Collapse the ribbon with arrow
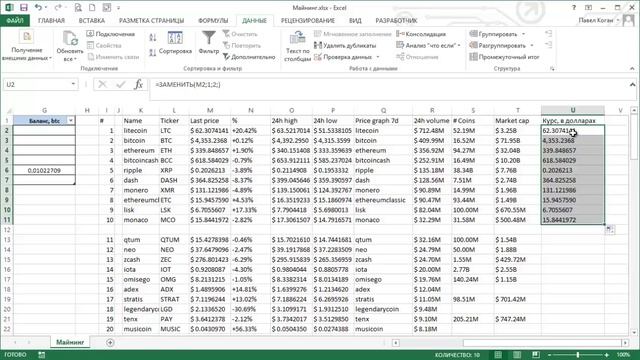 pyautogui.click(x=632, y=69)
